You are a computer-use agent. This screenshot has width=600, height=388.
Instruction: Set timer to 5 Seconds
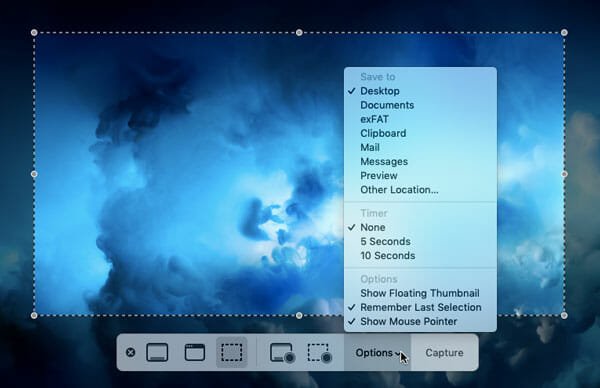pos(420,241)
